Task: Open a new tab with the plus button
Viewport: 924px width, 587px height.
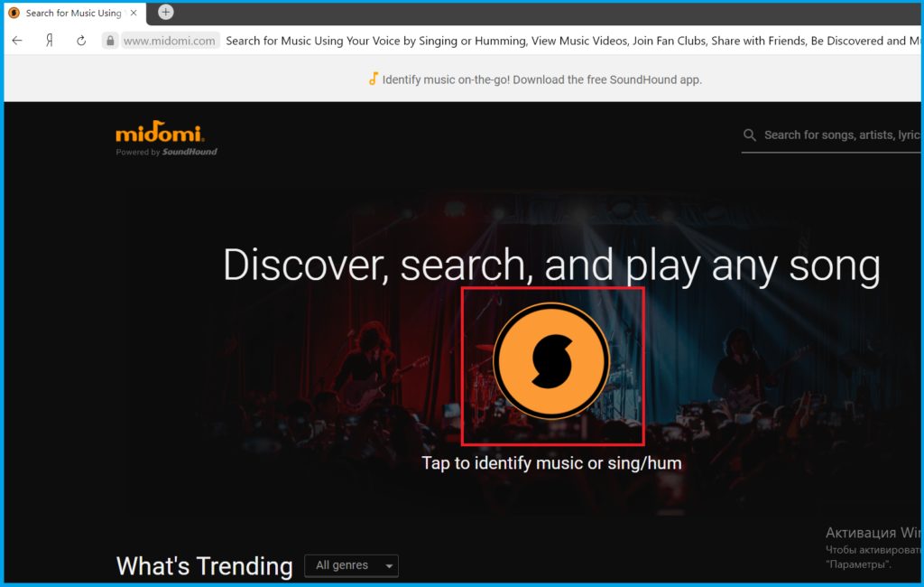Action: point(166,12)
